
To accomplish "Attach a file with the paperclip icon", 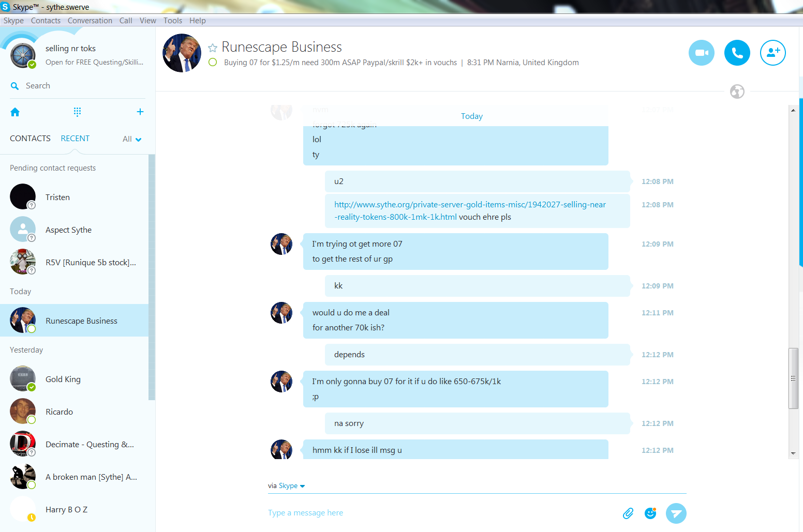I will coord(628,513).
